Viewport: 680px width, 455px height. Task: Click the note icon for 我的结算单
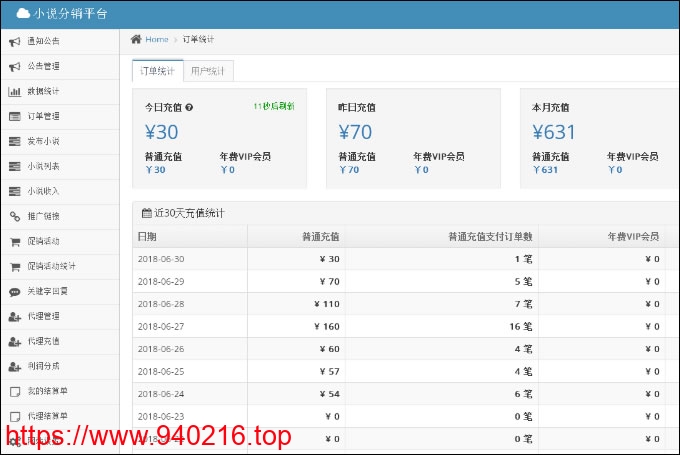(x=15, y=392)
